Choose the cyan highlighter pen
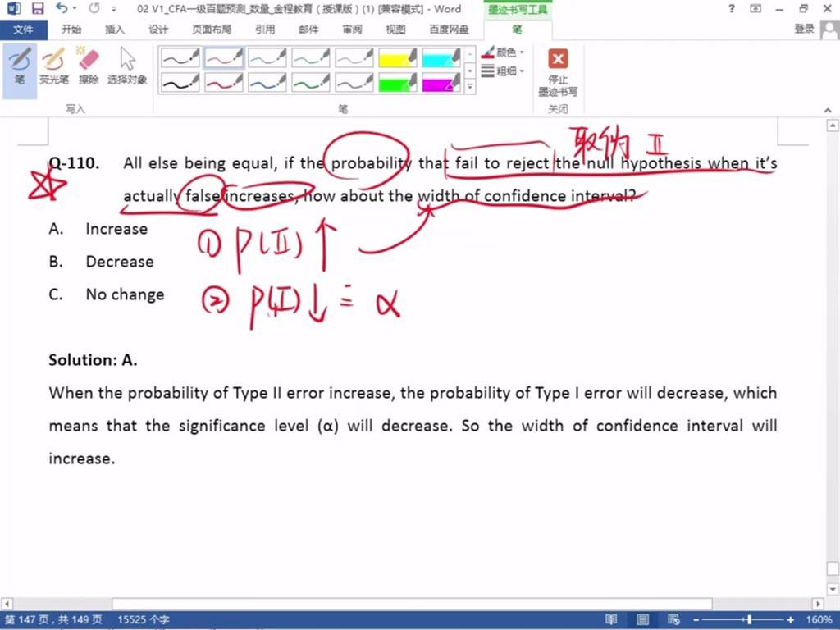840x630 pixels. pyautogui.click(x=441, y=58)
